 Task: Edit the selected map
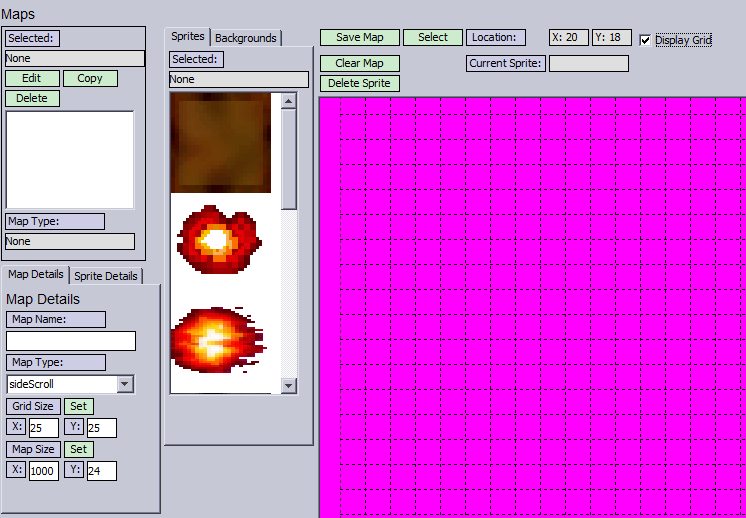(x=32, y=78)
